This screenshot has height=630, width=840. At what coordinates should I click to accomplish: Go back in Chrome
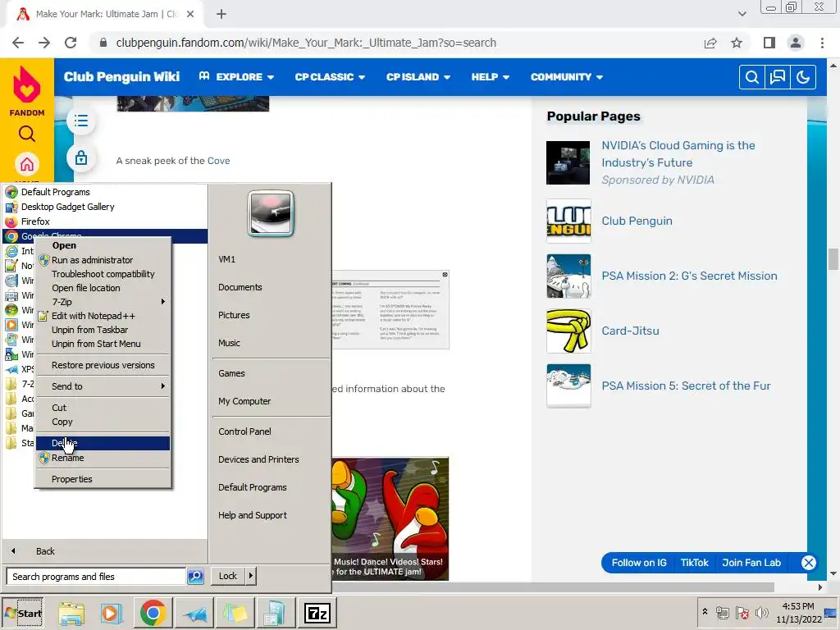point(18,43)
